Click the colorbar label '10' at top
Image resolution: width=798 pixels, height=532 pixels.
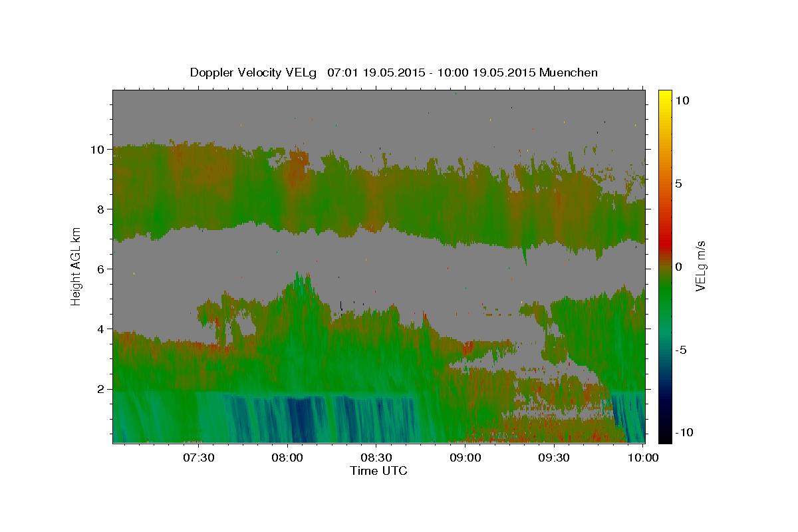[682, 100]
